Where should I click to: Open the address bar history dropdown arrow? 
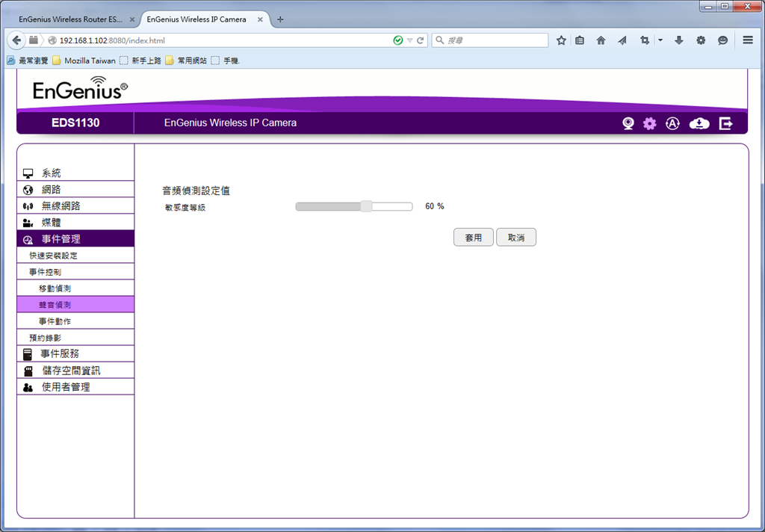[x=410, y=40]
